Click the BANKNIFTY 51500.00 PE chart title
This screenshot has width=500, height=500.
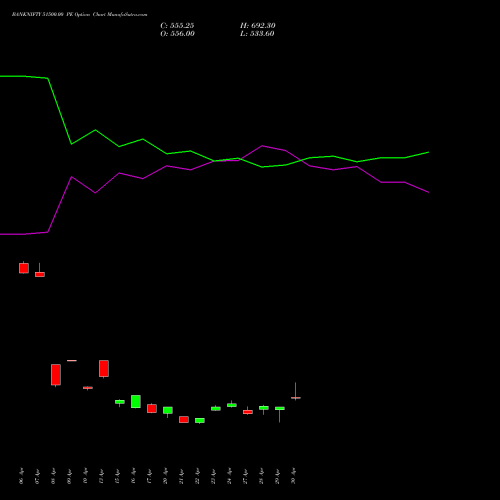pyautogui.click(x=79, y=15)
